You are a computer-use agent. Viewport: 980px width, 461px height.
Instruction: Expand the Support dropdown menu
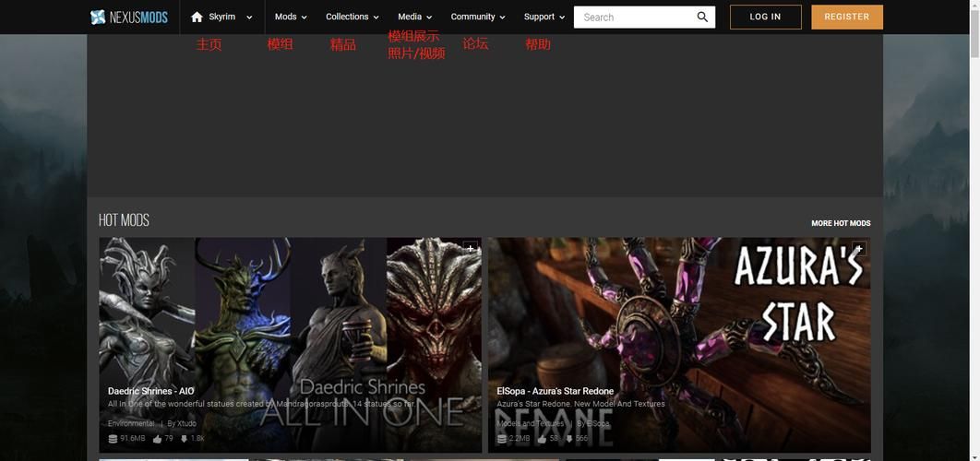544,17
